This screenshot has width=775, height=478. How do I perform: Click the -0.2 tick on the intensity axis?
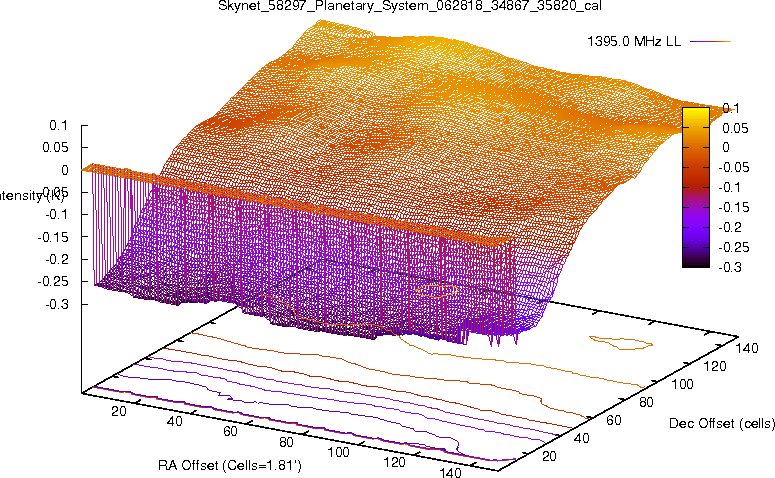(56, 259)
